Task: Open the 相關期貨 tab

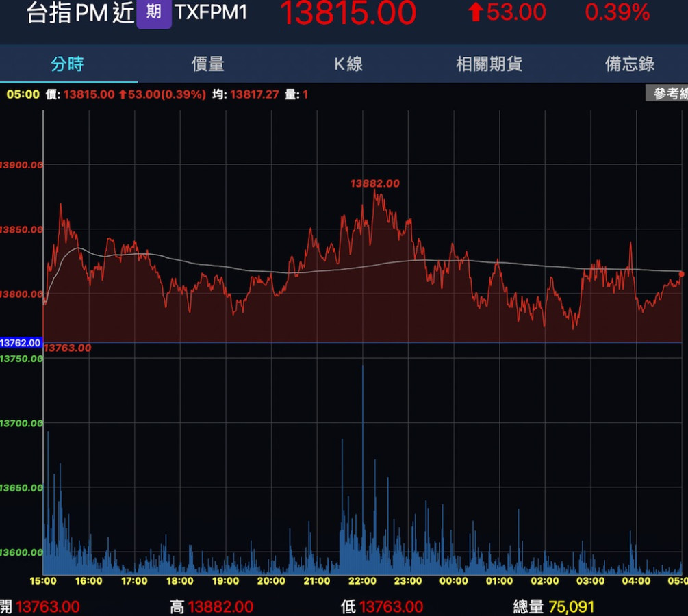Action: click(489, 64)
